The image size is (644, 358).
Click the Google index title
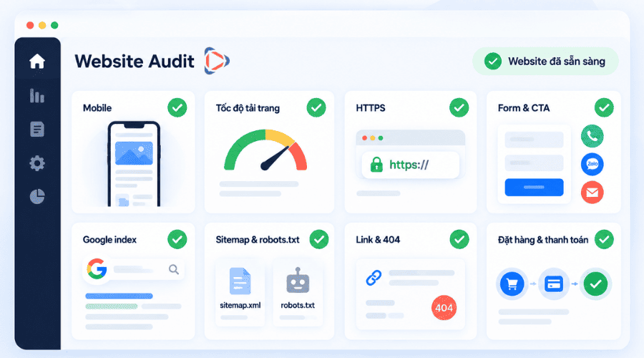coord(109,240)
